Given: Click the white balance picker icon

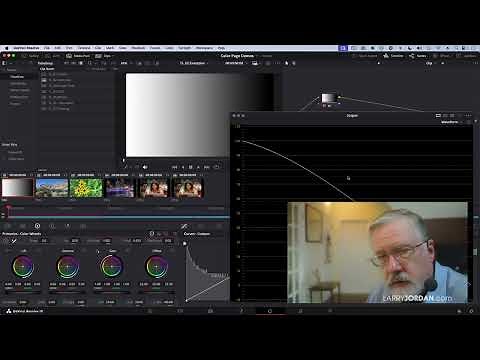Looking at the screenshot, I should (14, 241).
